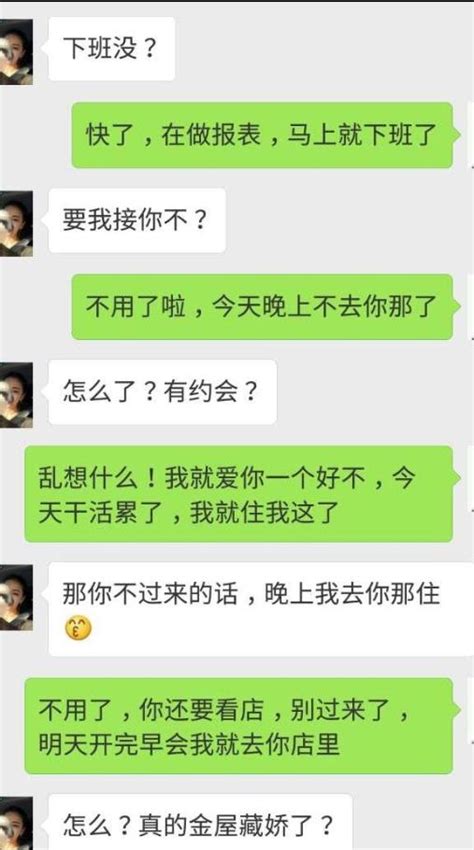Click the kissing emoji in the message
This screenshot has width=474, height=850.
point(78,628)
